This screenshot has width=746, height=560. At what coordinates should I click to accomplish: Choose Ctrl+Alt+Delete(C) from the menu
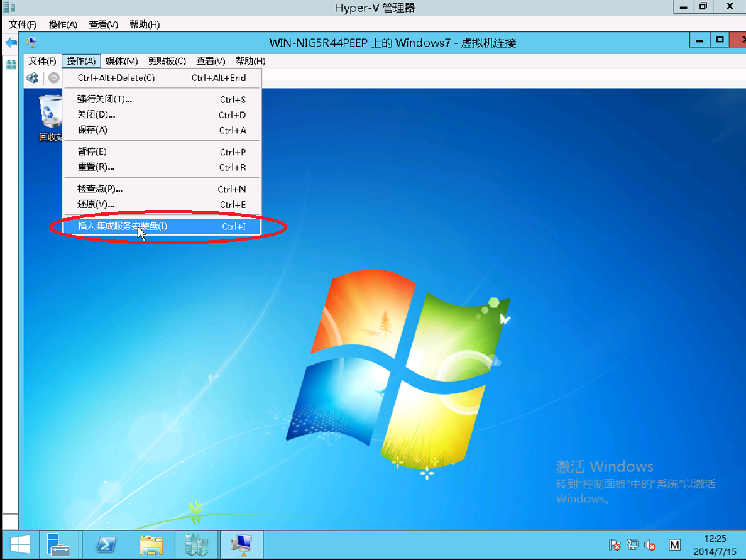pyautogui.click(x=162, y=78)
